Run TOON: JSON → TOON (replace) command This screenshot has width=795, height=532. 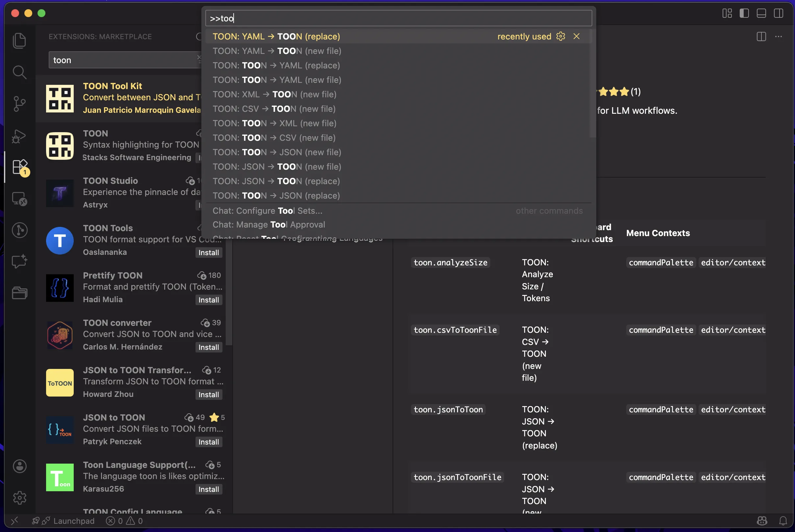[398, 181]
